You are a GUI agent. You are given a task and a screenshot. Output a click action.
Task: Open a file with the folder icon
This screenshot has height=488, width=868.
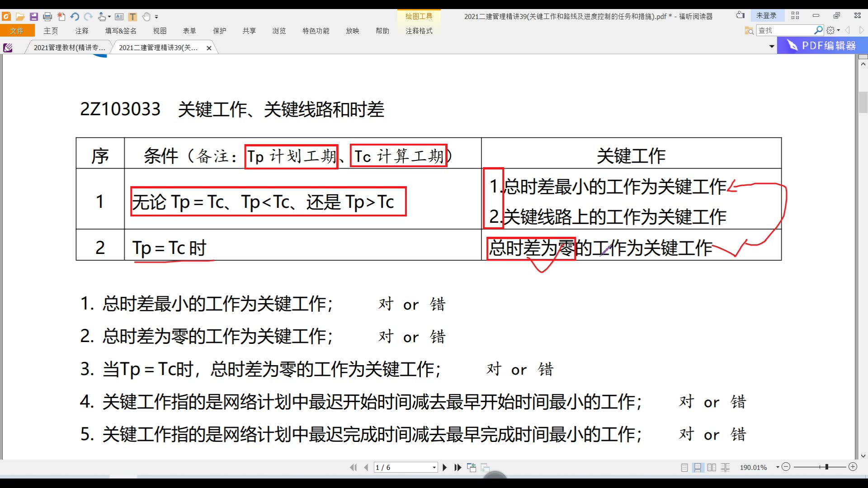click(x=20, y=17)
